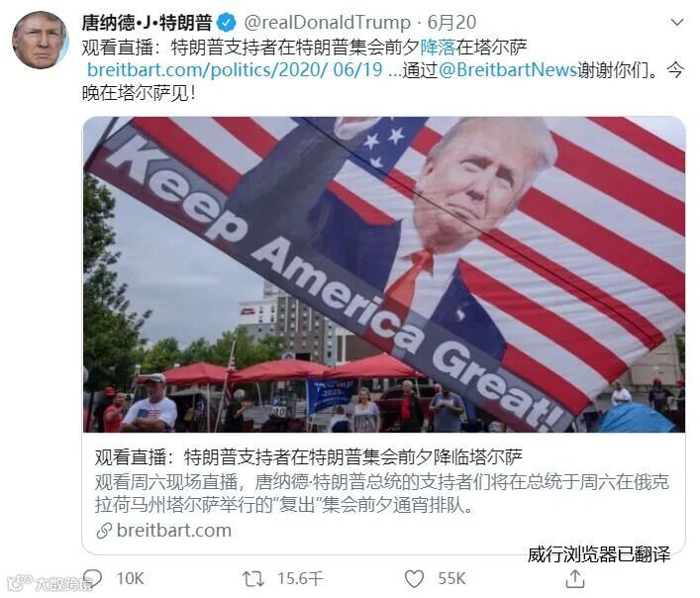Expand the tweet options chevron
Screen dimensions: 700x598
click(x=677, y=22)
